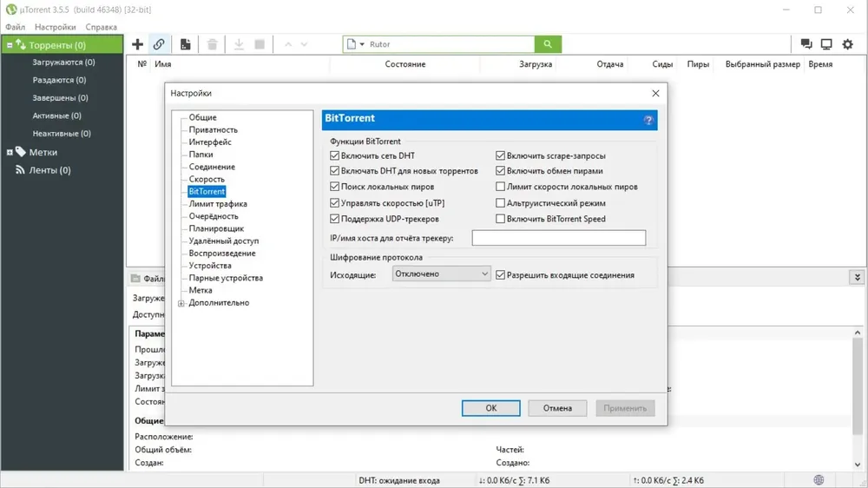868x488 pixels.
Task: Click the Отмена button
Action: pos(557,408)
